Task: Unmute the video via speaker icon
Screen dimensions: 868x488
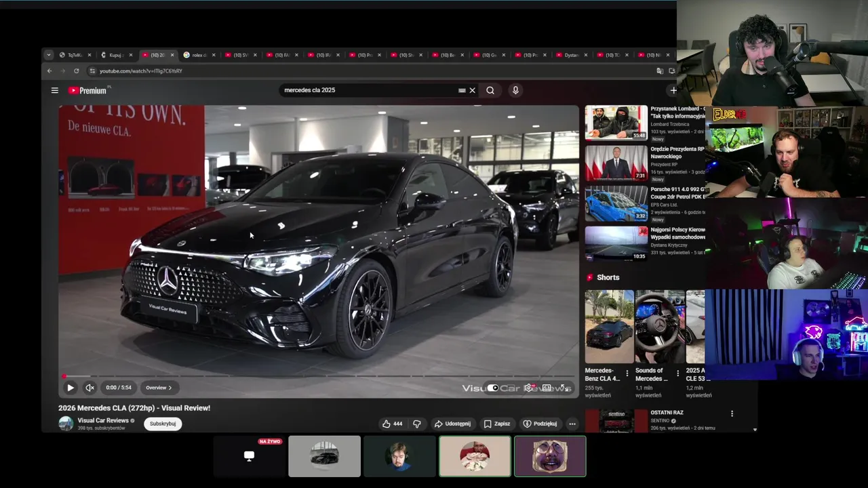Action: [x=90, y=388]
